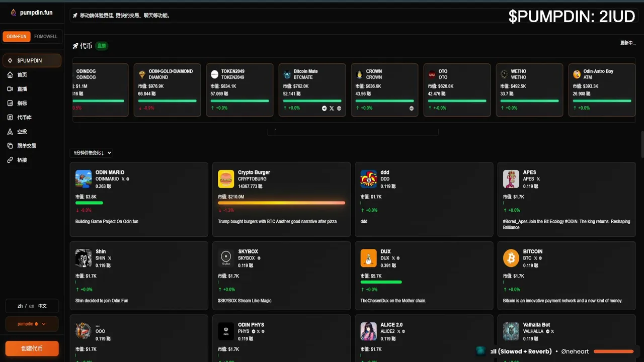This screenshot has width=644, height=362.
Task: Open APES token's X icon
Action: 538,179
